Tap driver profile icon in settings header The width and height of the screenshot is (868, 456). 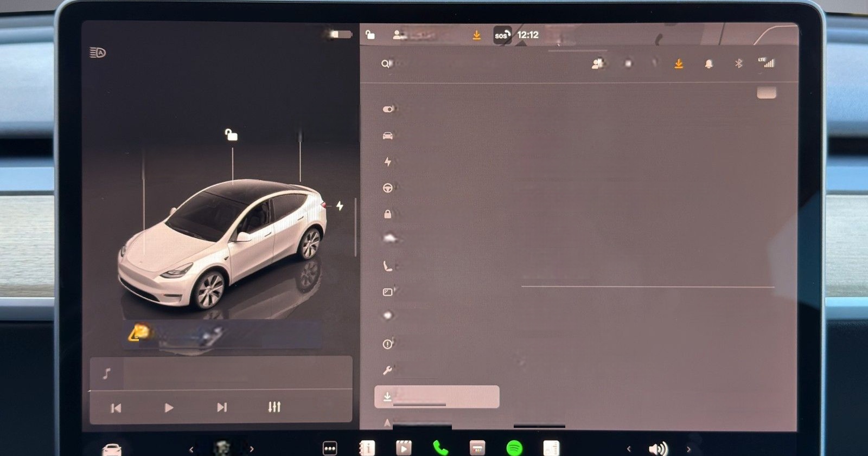pyautogui.click(x=597, y=63)
